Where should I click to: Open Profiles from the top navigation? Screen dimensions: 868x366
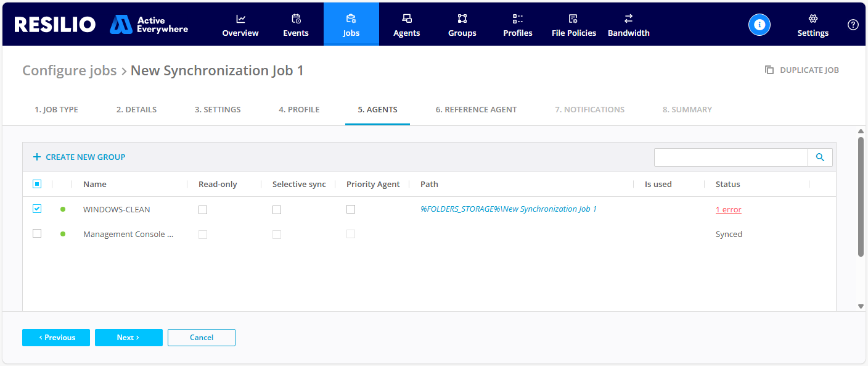(518, 25)
